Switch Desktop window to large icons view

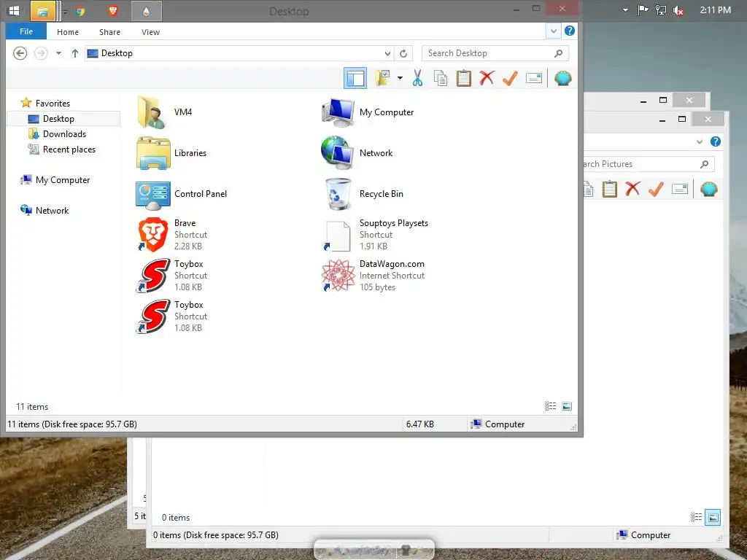[x=567, y=406]
